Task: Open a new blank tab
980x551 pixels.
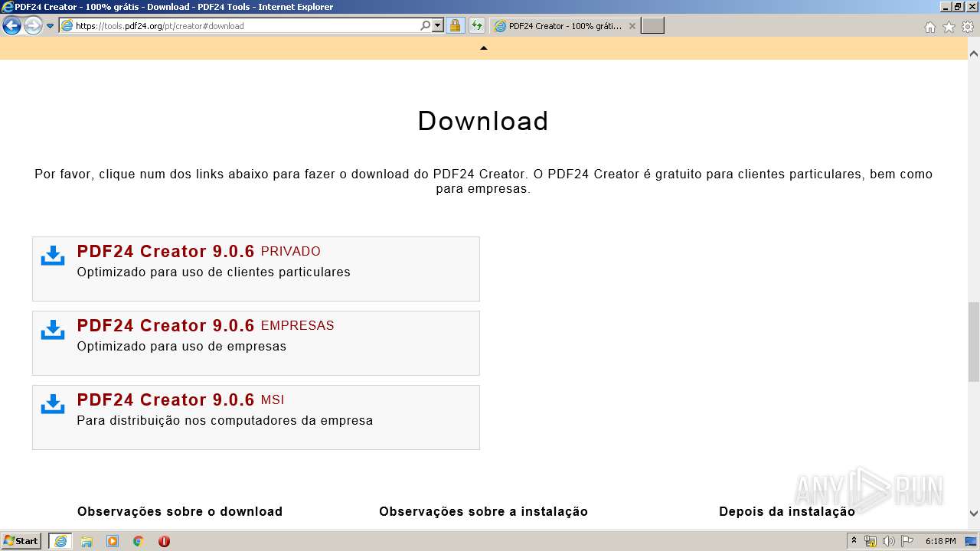Action: (x=652, y=26)
